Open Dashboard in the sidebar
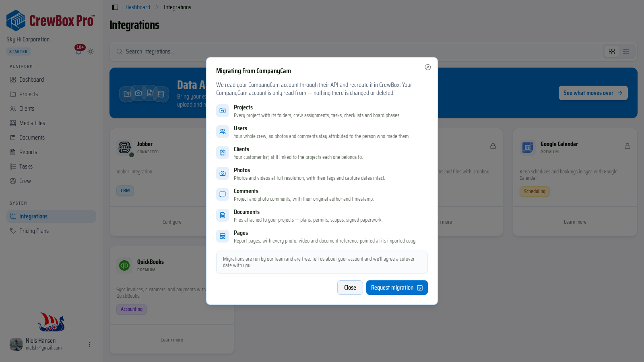Screen dimensions: 644x362 51,80
